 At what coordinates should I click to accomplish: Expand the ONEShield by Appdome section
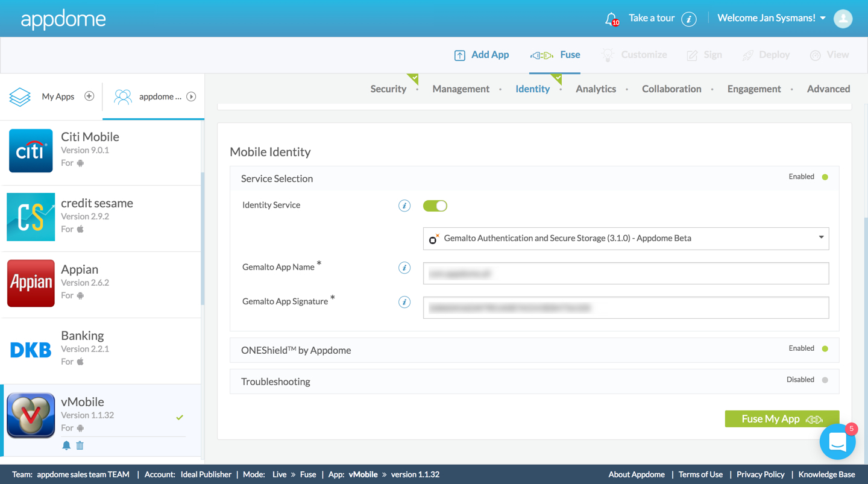coord(534,350)
